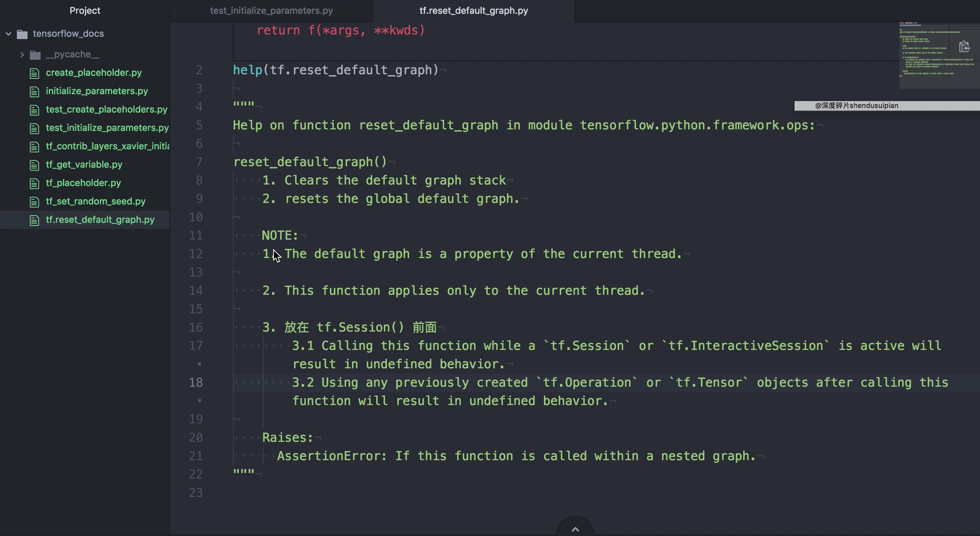
Task: Click file icon beside tf_contrib_layers_xavier file
Action: (x=34, y=147)
